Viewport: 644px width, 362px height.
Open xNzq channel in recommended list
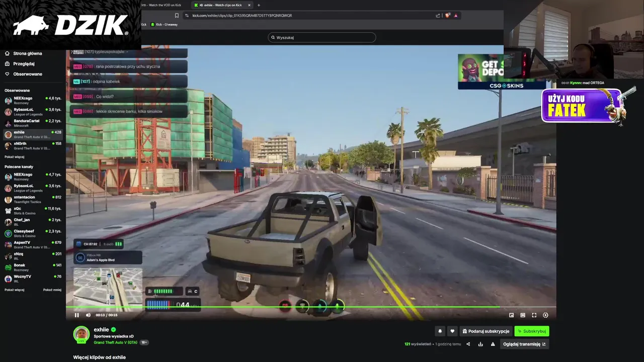33,256
